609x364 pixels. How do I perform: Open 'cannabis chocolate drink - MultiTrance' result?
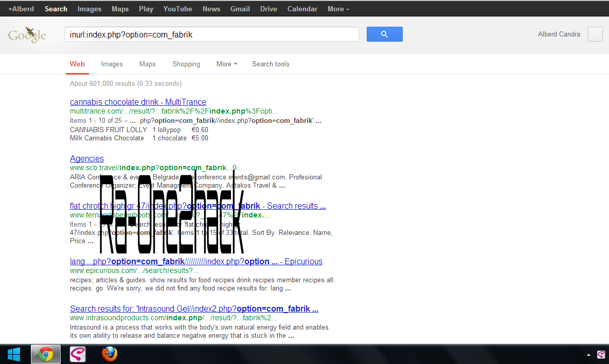pyautogui.click(x=138, y=102)
